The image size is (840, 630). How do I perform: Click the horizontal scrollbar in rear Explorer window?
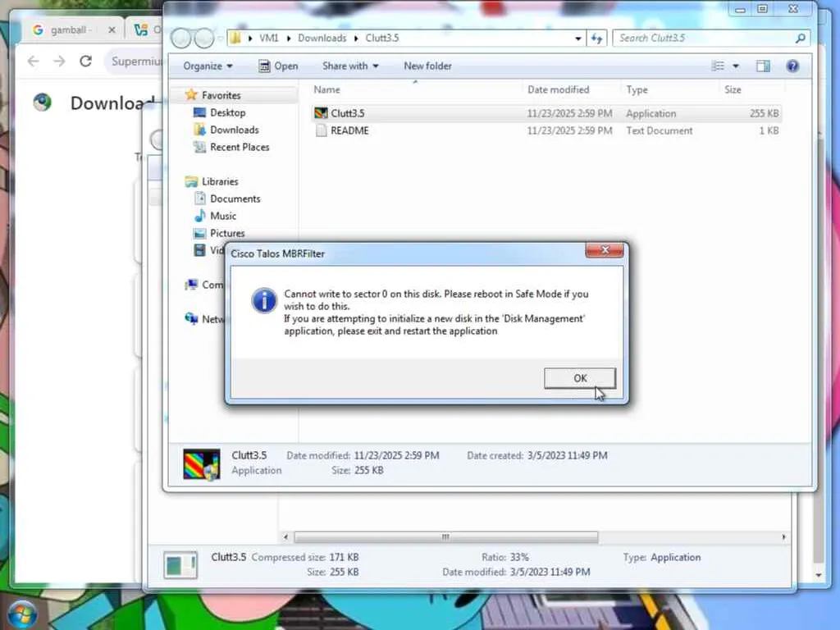click(445, 536)
